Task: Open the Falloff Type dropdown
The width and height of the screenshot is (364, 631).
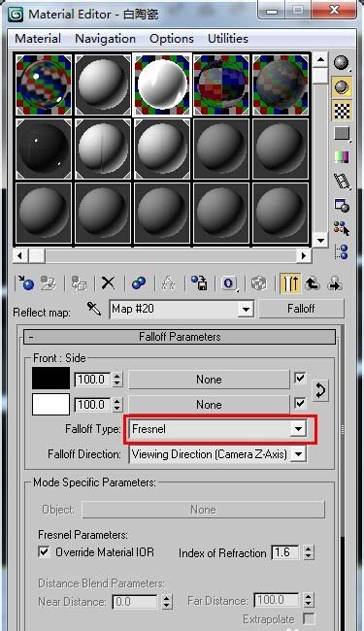Action: click(298, 429)
